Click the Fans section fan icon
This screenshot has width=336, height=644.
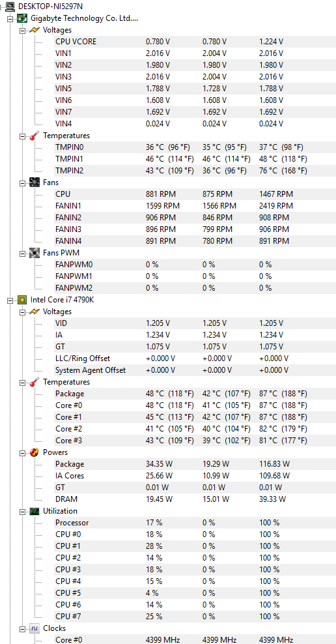[x=35, y=183]
